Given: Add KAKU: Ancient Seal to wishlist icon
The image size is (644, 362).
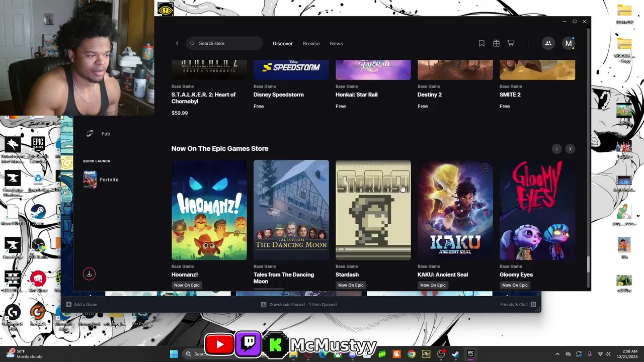Looking at the screenshot, I should tap(486, 167).
